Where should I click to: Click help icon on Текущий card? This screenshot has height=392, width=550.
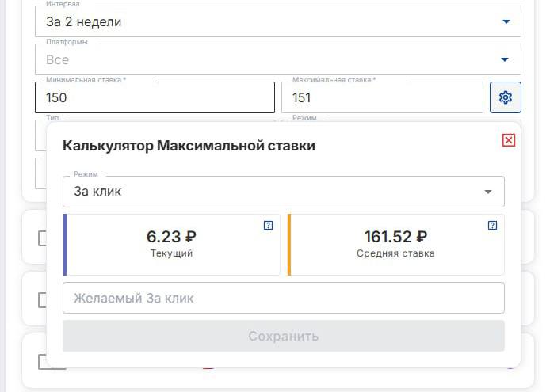268,226
